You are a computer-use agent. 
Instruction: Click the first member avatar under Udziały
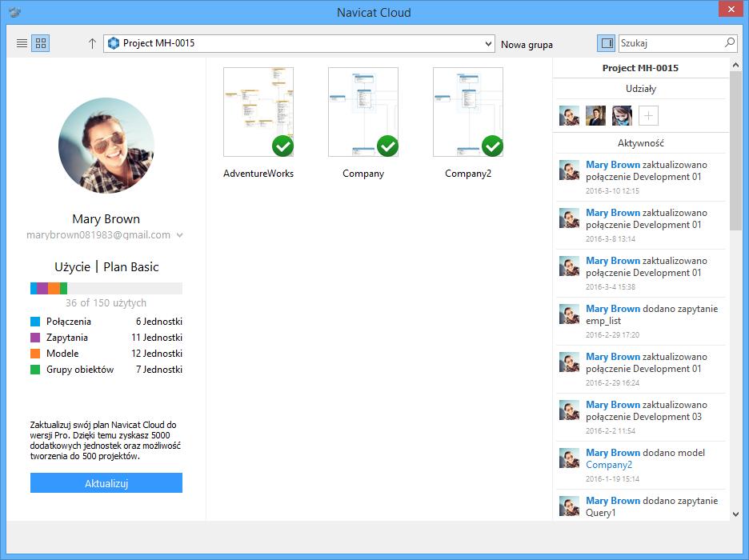(570, 115)
